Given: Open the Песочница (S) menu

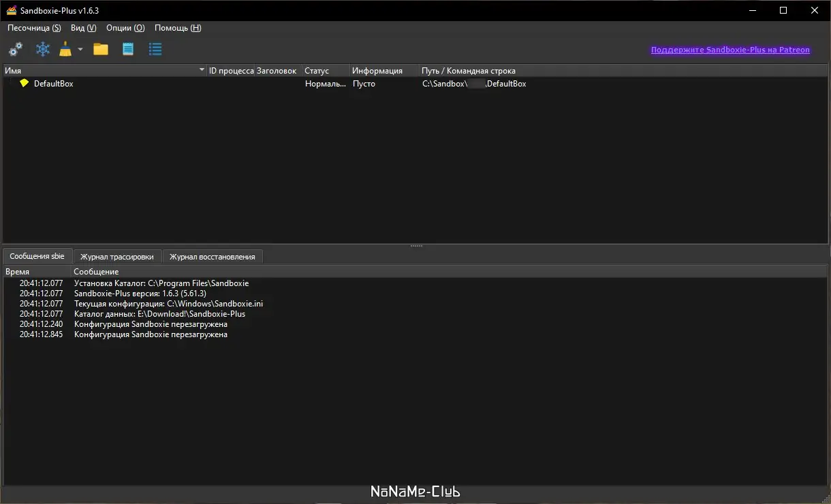Looking at the screenshot, I should point(34,28).
